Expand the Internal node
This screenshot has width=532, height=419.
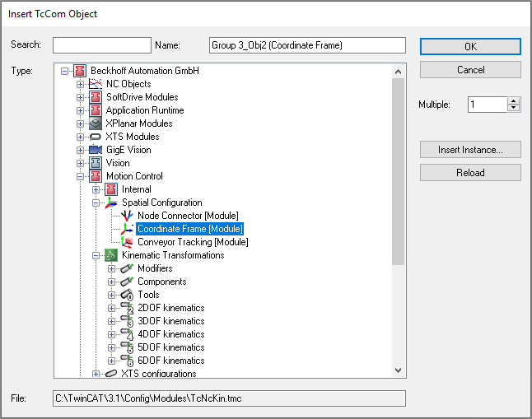click(x=96, y=189)
